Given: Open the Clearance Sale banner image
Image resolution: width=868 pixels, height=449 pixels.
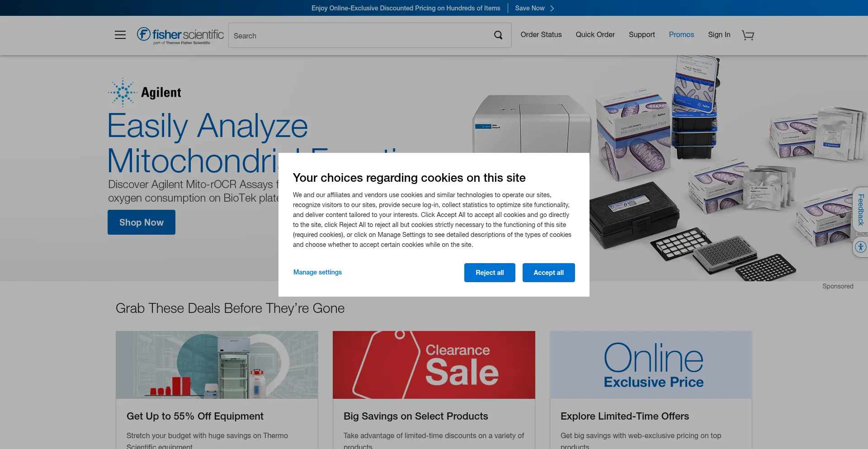Looking at the screenshot, I should pos(434,365).
